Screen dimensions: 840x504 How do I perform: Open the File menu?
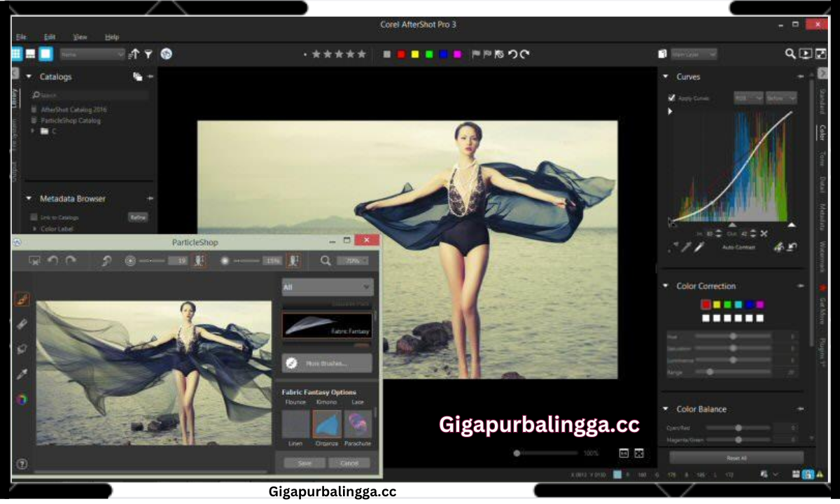(x=21, y=36)
